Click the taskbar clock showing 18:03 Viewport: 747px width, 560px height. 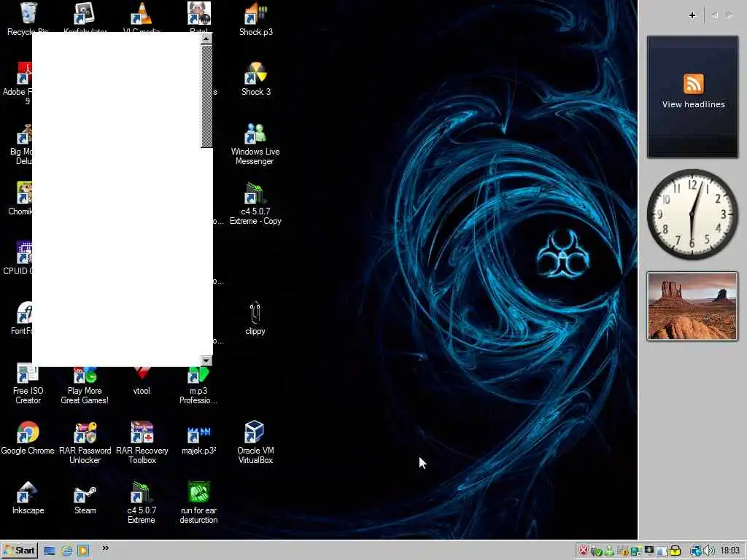pyautogui.click(x=729, y=551)
